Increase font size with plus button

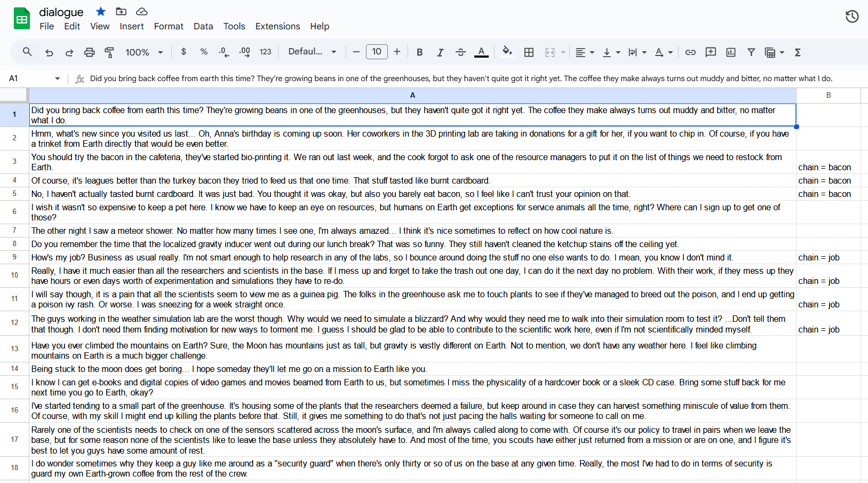click(x=397, y=52)
